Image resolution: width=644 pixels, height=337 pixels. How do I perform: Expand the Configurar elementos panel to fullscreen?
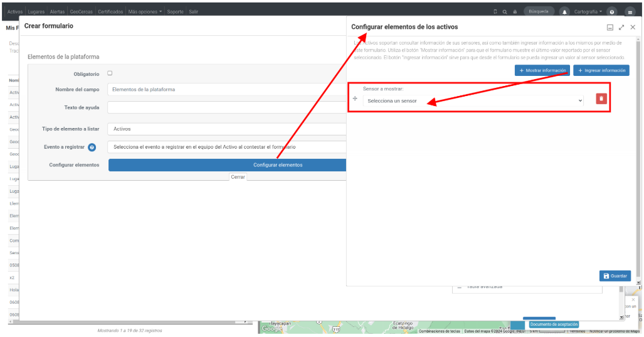(x=621, y=27)
